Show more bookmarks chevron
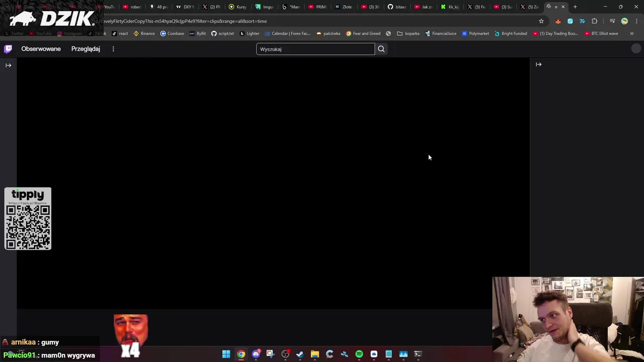Image resolution: width=644 pixels, height=362 pixels. [x=631, y=33]
